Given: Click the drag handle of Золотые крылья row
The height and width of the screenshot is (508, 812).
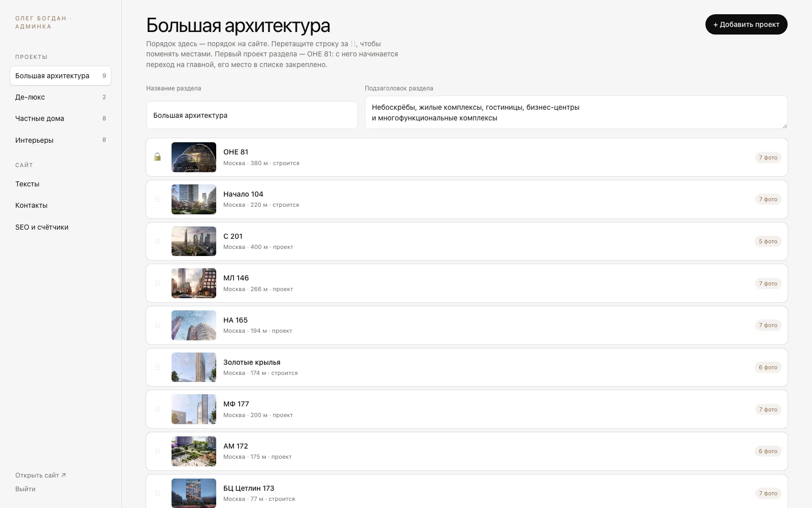Looking at the screenshot, I should 157,367.
